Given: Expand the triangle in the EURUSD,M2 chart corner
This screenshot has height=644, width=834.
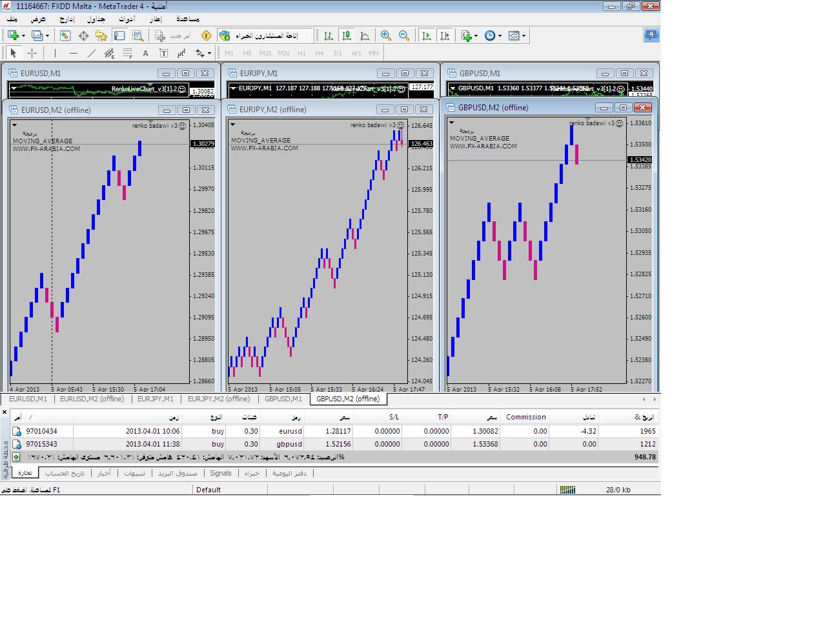Looking at the screenshot, I should coord(15,125).
